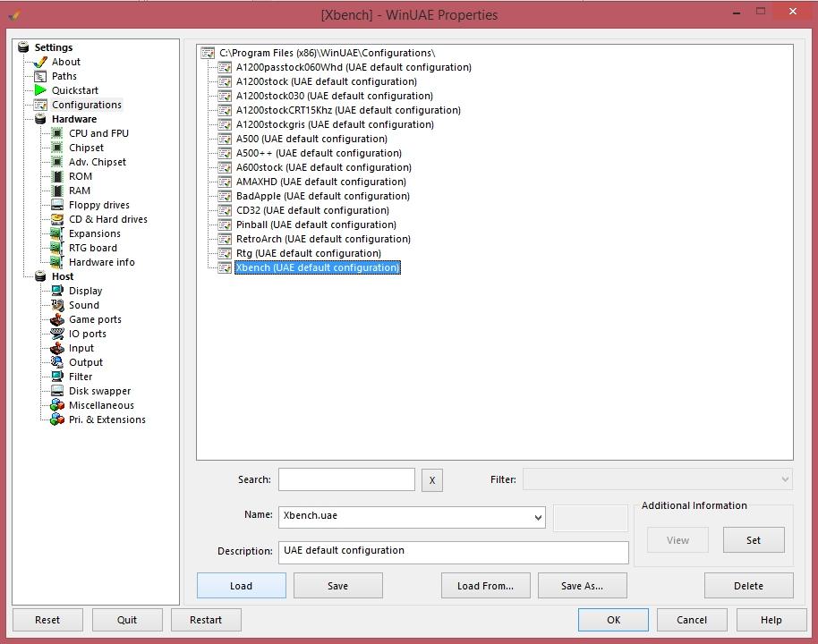Click the Configurations icon in the settings tree
Image resolution: width=818 pixels, height=644 pixels.
(40, 105)
